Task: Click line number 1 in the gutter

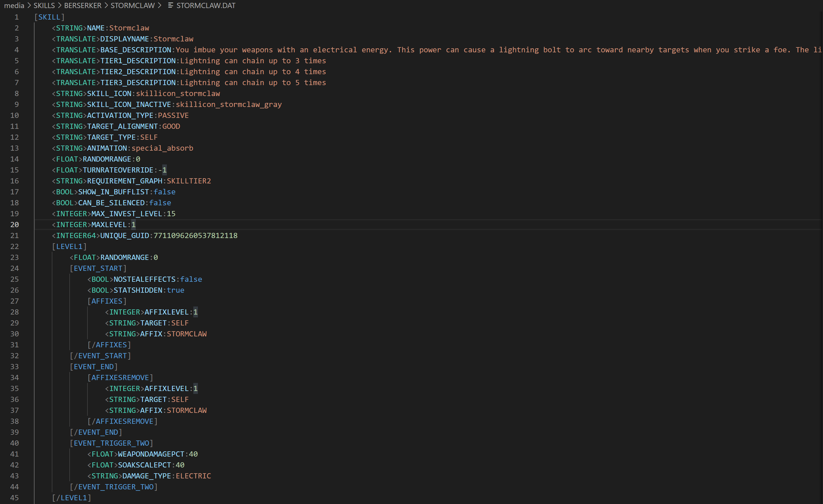Action: pyautogui.click(x=16, y=17)
